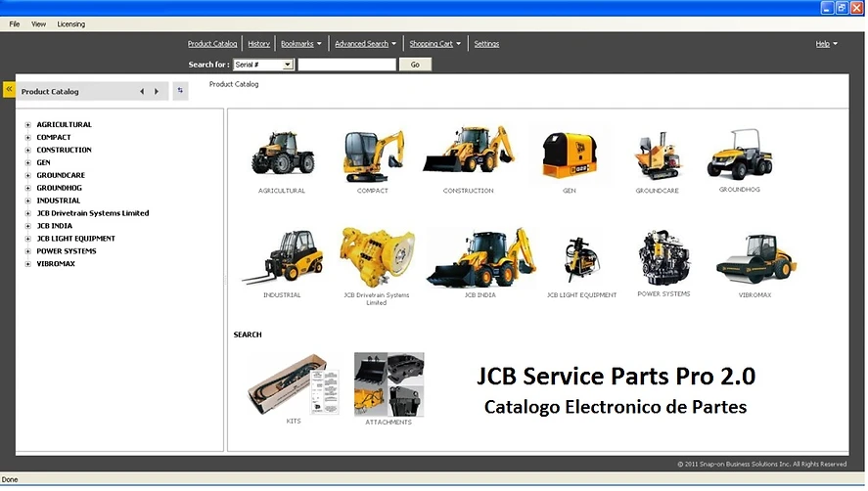This screenshot has height=491, width=868.
Task: Select the JCB INDIA backhoe image
Action: (x=480, y=257)
